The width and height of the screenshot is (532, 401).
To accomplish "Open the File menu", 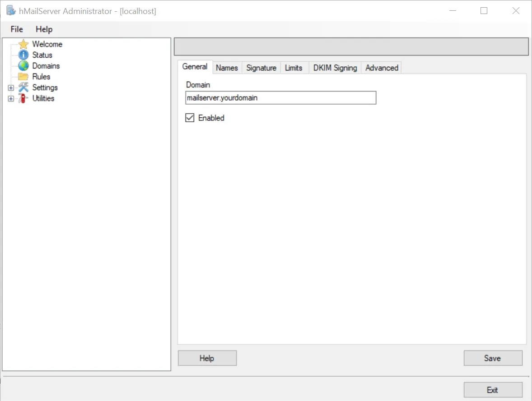I will [17, 29].
